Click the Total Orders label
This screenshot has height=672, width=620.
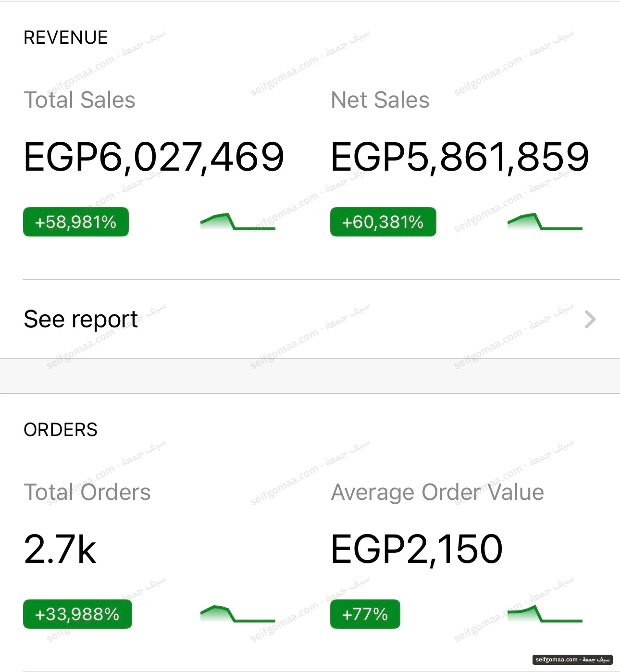(x=87, y=492)
